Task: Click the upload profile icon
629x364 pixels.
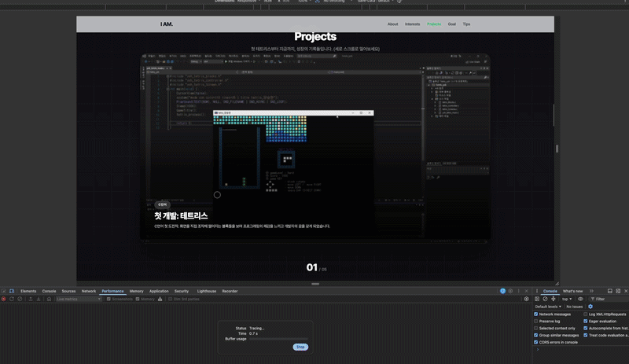Action: 31,299
